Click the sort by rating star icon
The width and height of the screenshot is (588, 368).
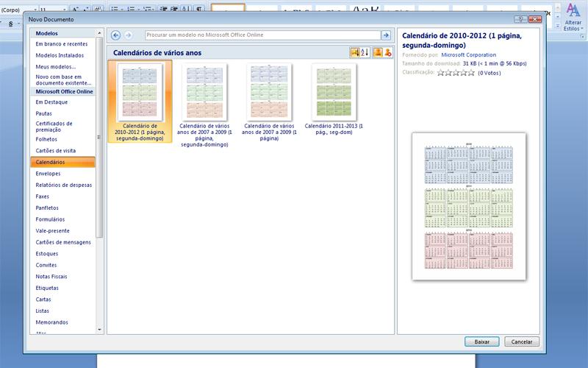pyautogui.click(x=355, y=52)
